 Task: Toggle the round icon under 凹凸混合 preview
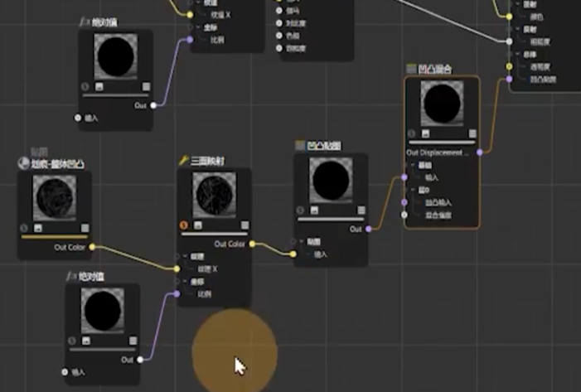[x=412, y=133]
